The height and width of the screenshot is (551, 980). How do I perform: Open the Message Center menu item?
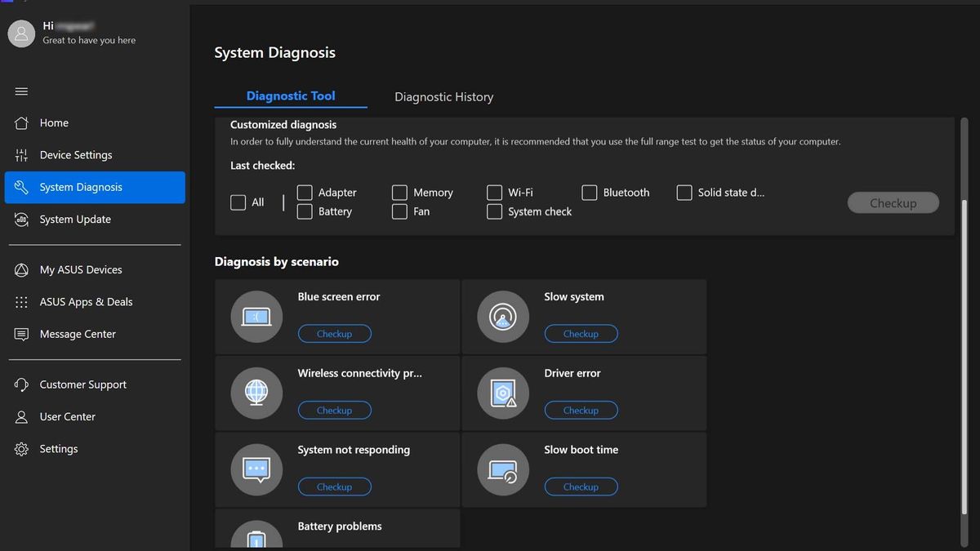click(95, 334)
